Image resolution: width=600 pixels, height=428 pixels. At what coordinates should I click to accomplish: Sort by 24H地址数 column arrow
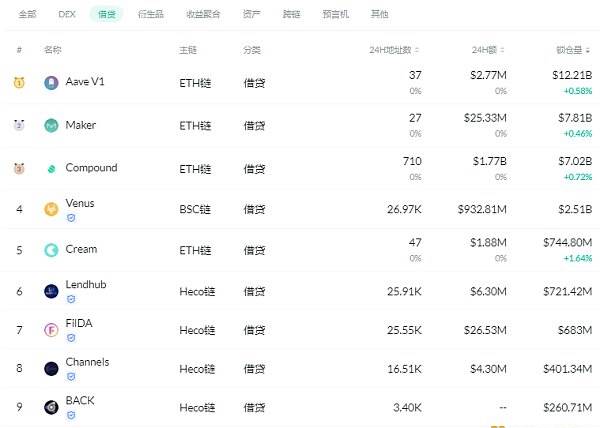417,50
